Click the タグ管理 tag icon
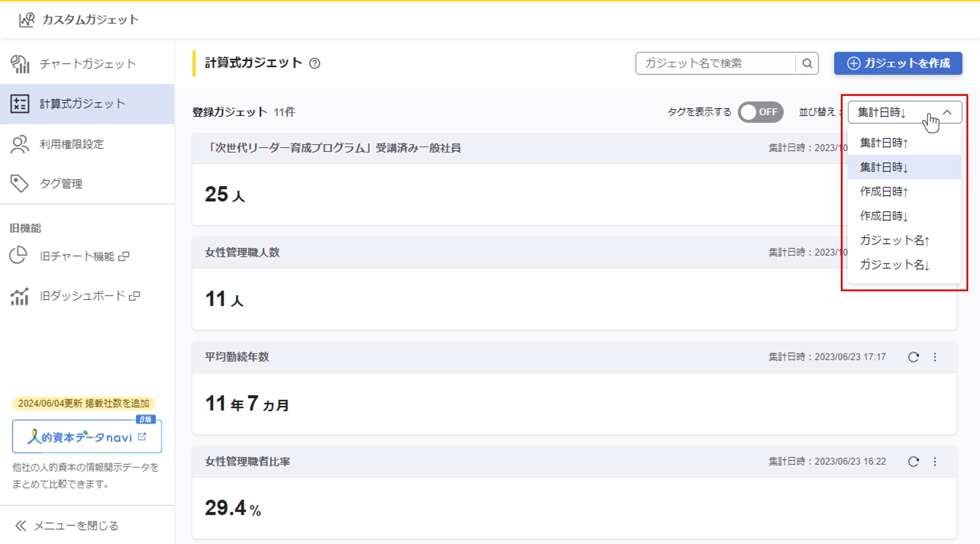Image resolution: width=980 pixels, height=544 pixels. (19, 184)
